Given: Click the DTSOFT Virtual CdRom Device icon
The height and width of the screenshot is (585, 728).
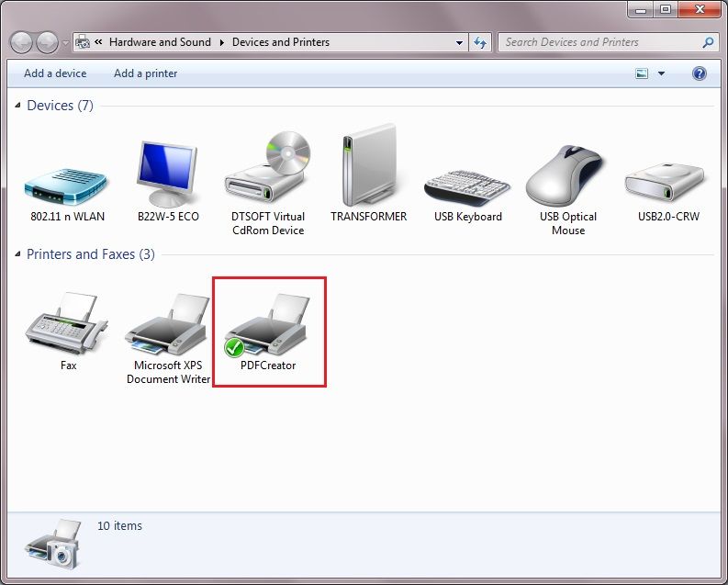Looking at the screenshot, I should click(x=267, y=172).
